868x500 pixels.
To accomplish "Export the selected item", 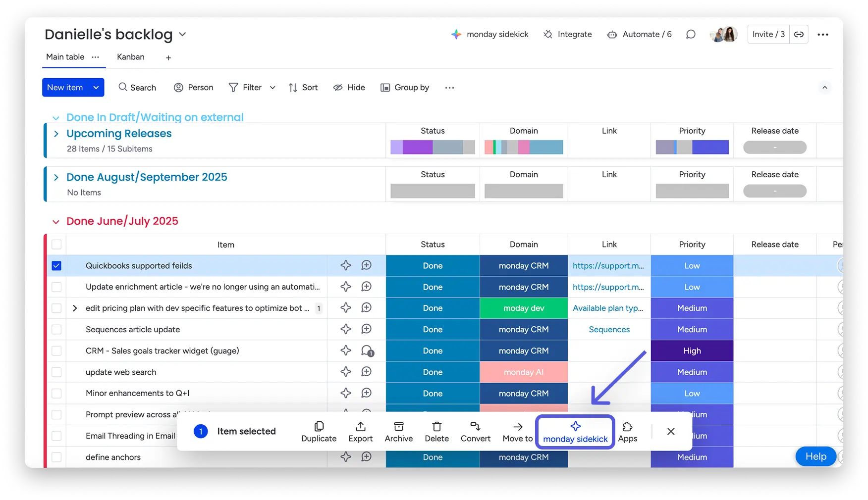I will 361,432.
